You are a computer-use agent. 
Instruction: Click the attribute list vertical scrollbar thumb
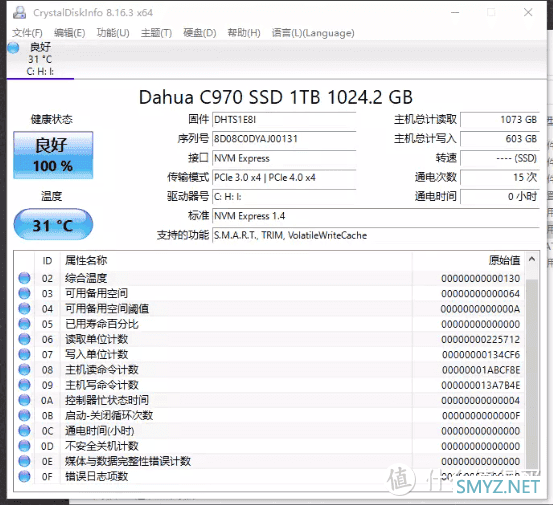pos(532,373)
